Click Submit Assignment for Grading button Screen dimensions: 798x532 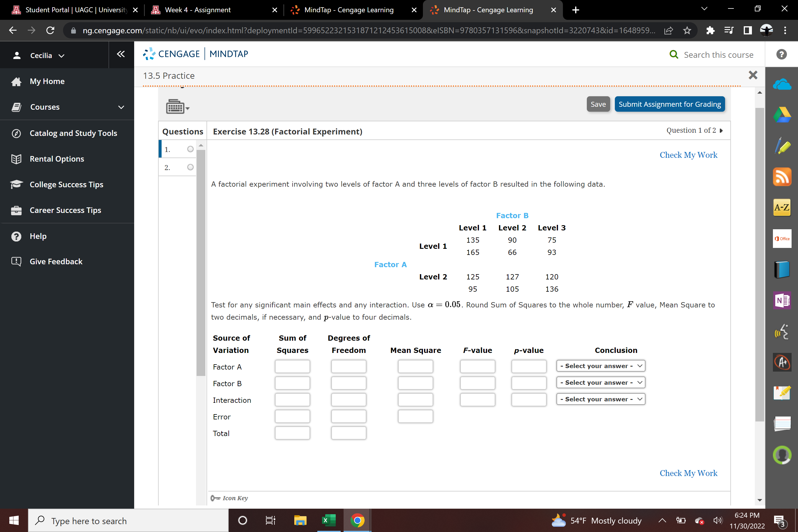(x=669, y=104)
